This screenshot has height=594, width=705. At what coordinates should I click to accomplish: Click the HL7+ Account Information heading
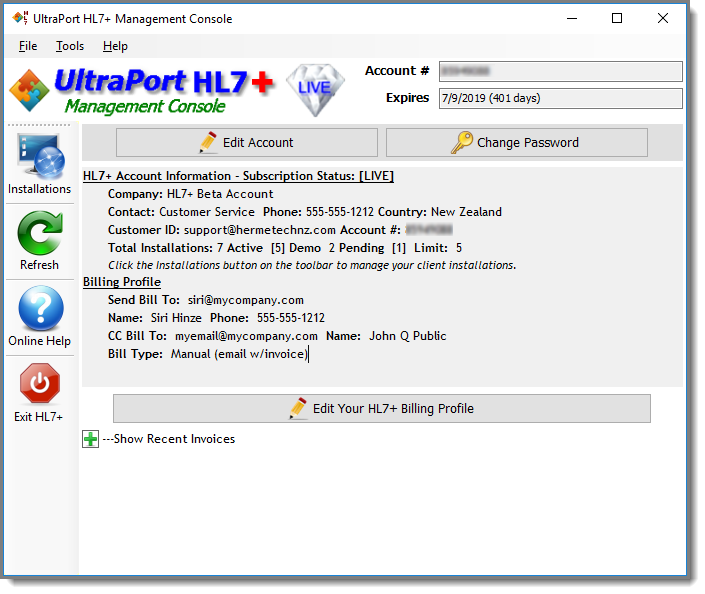point(238,176)
